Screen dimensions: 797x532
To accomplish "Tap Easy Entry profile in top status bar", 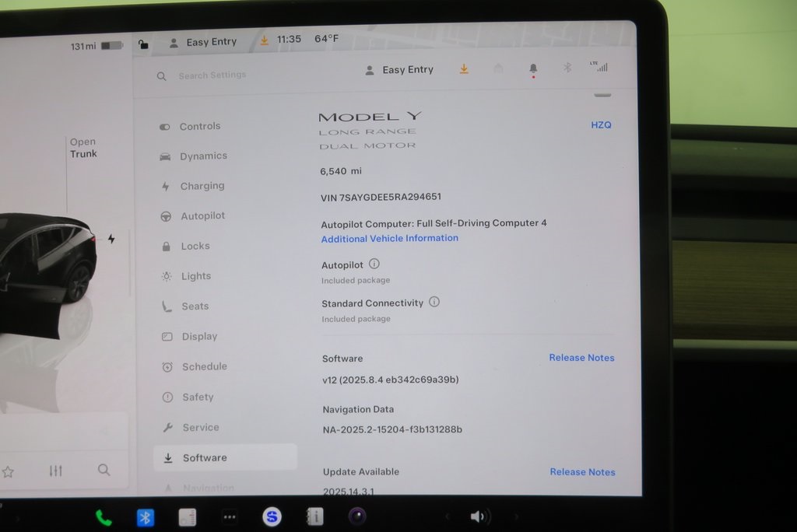I will click(203, 42).
